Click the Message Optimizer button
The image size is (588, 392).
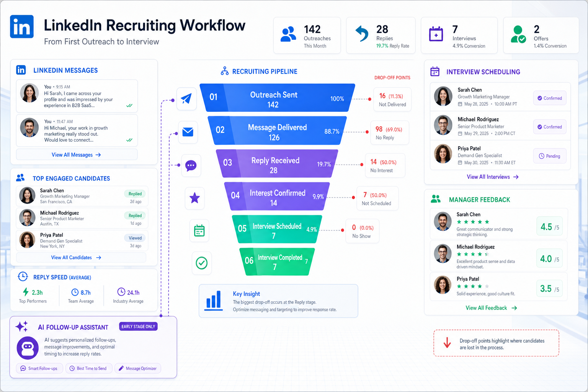pos(138,368)
